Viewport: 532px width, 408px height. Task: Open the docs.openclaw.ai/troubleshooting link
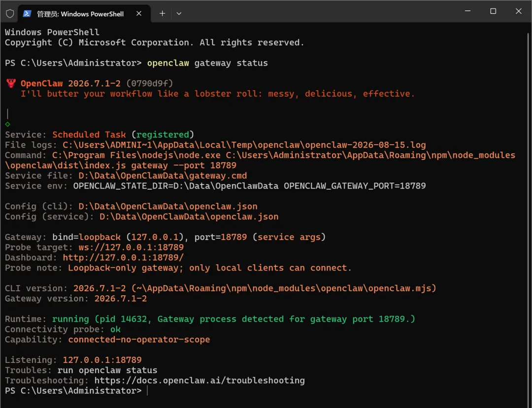click(199, 380)
